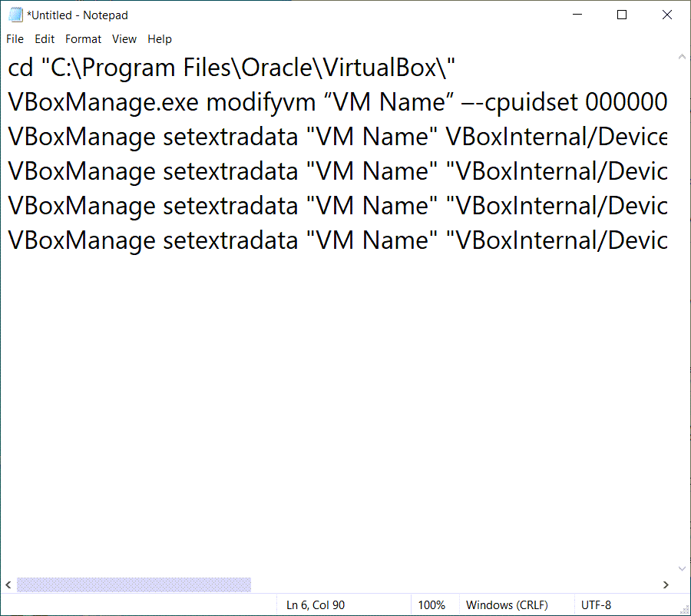The height and width of the screenshot is (616, 691).
Task: Click the vertical scrollbar up arrow
Action: [x=680, y=58]
